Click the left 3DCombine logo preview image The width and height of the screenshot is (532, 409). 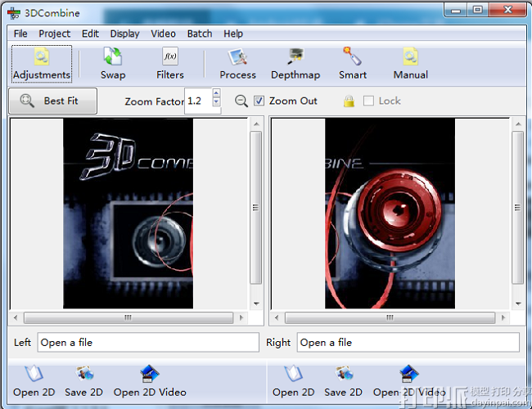[128, 213]
